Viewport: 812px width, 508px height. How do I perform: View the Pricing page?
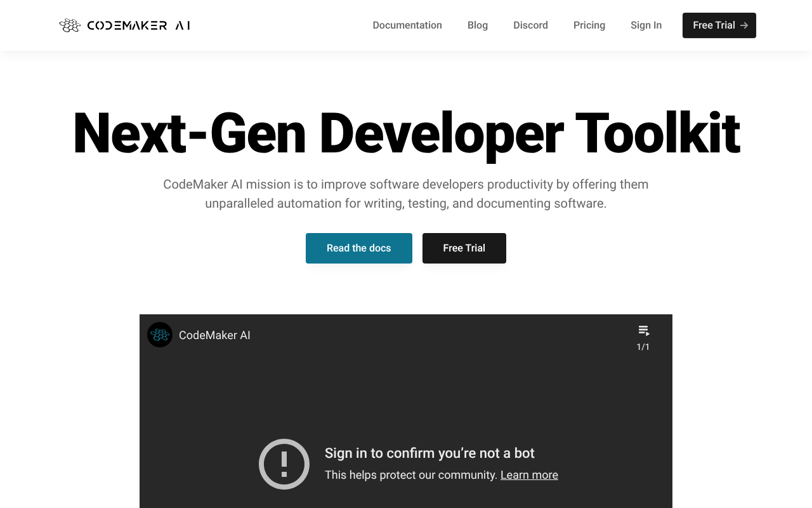coord(589,25)
